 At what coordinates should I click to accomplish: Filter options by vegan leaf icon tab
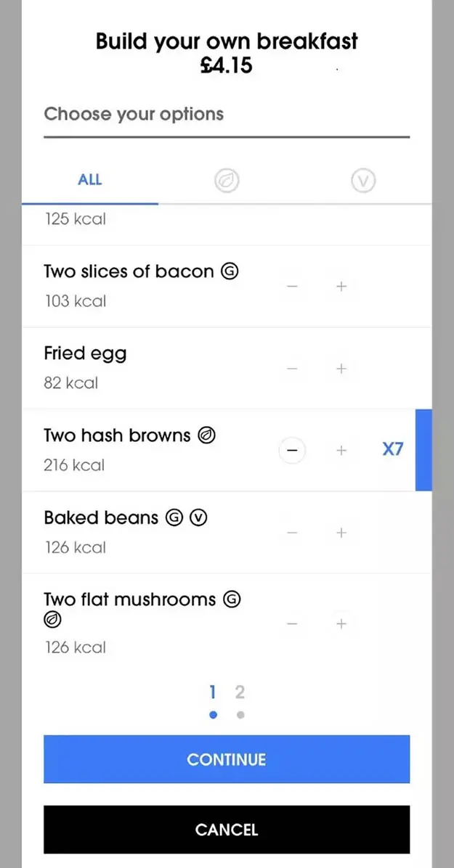tap(227, 181)
